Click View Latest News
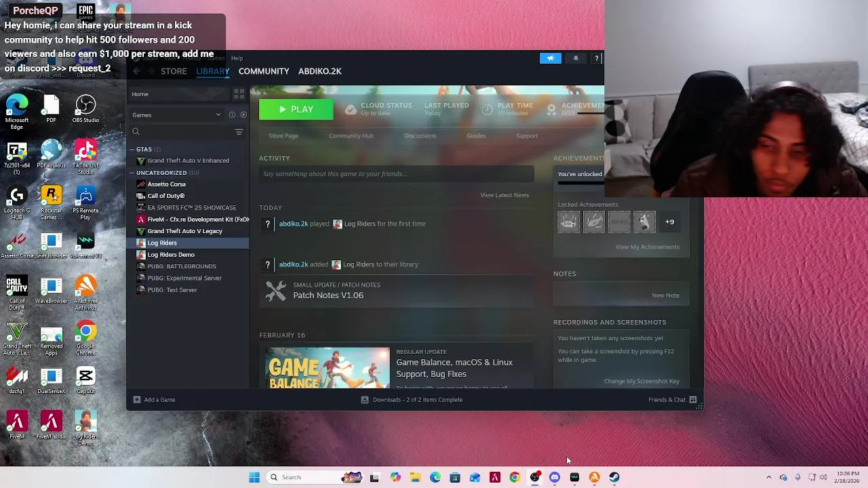This screenshot has width=868, height=488. click(x=505, y=195)
